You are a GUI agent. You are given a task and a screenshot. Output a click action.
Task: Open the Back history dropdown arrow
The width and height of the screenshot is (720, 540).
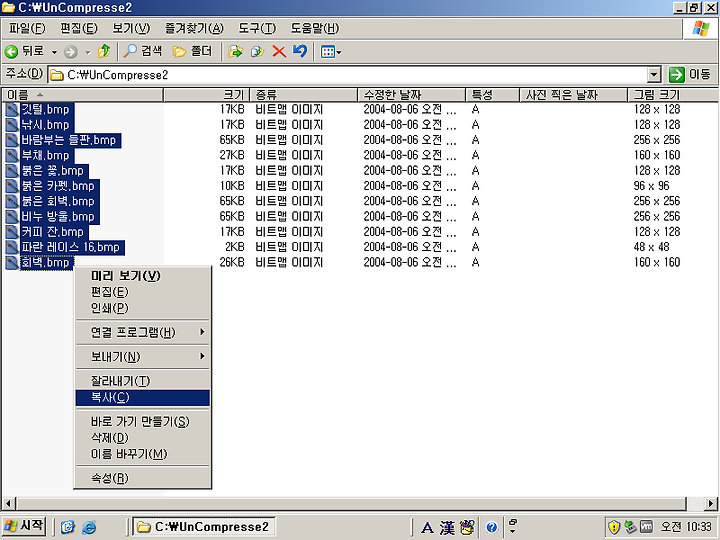54,52
